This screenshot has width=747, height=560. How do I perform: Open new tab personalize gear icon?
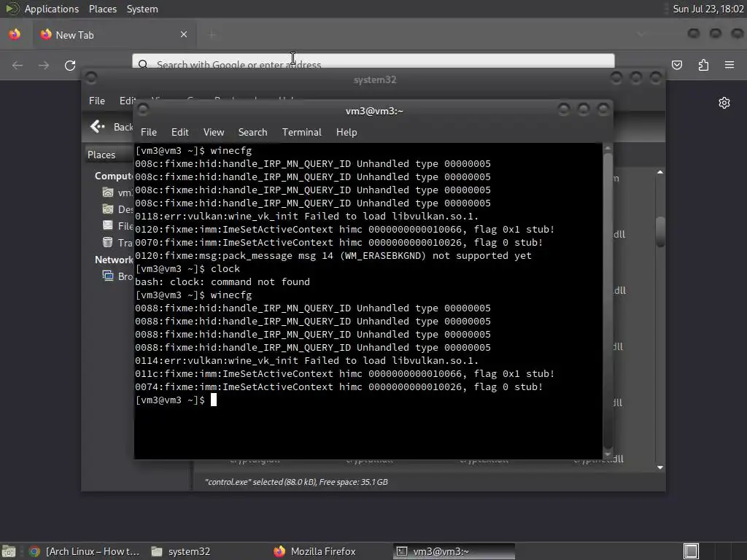coord(724,103)
